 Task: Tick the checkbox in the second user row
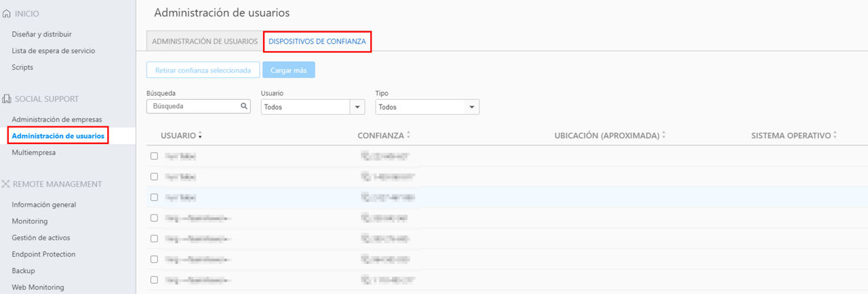[x=154, y=177]
